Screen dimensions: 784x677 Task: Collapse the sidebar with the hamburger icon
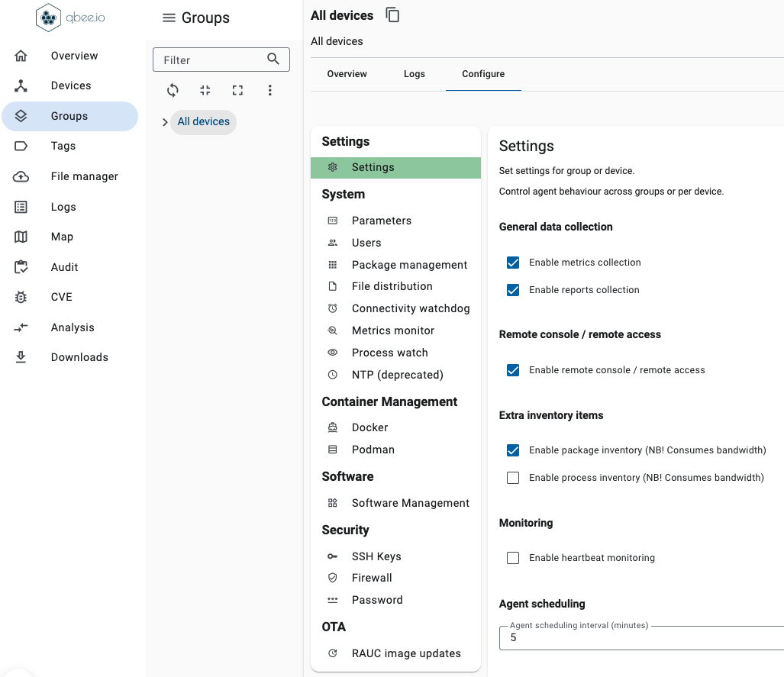[x=167, y=18]
